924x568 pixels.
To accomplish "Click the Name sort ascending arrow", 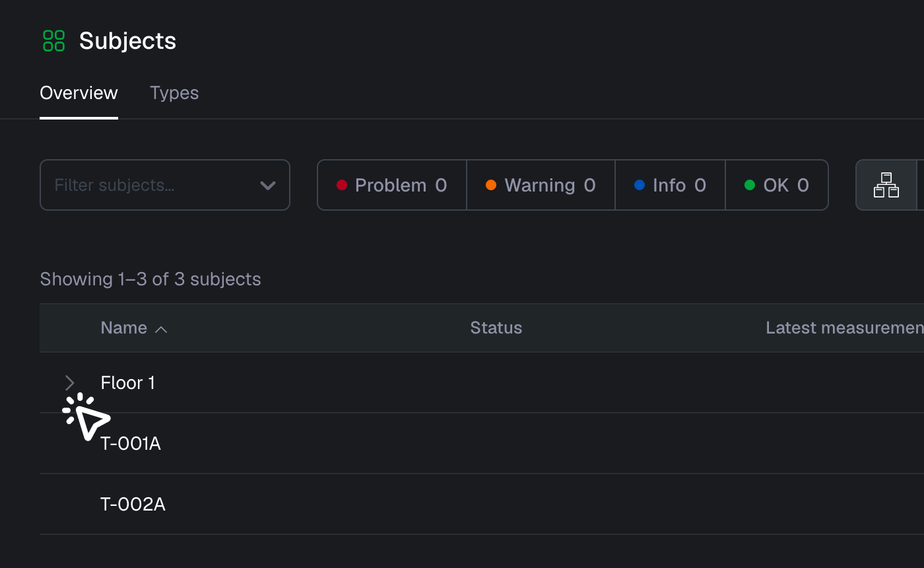I will tap(160, 329).
